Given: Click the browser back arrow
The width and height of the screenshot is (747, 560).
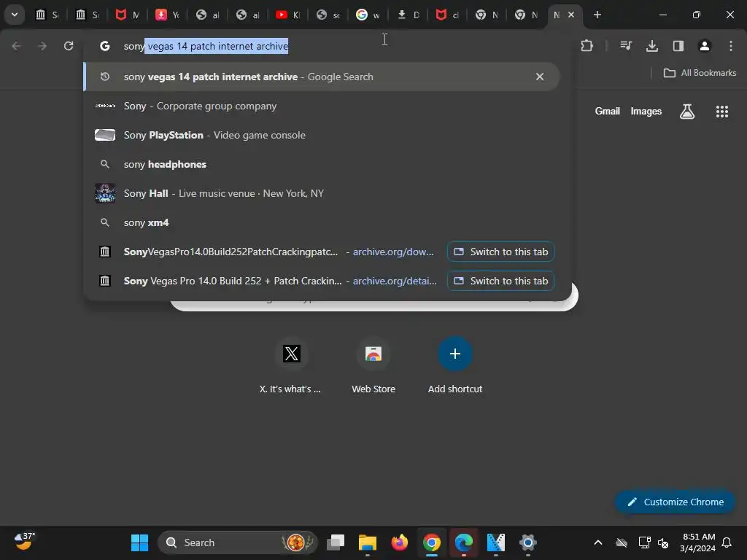Looking at the screenshot, I should tap(16, 46).
